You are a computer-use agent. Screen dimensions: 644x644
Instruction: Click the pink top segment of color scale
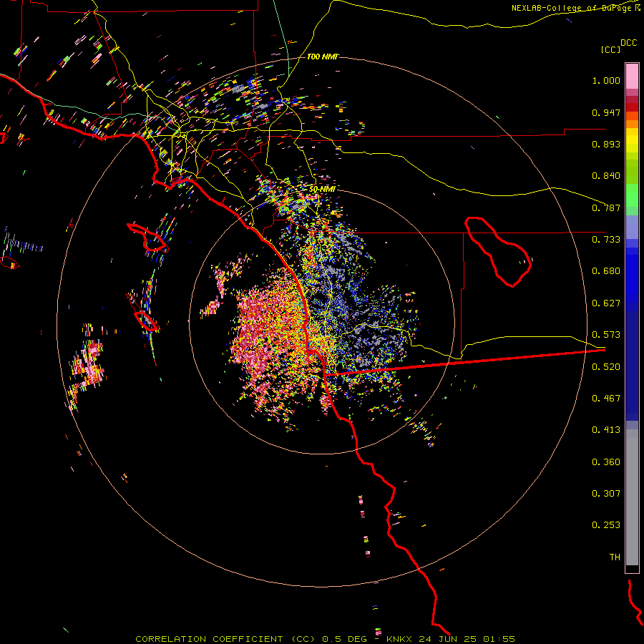(x=632, y=77)
